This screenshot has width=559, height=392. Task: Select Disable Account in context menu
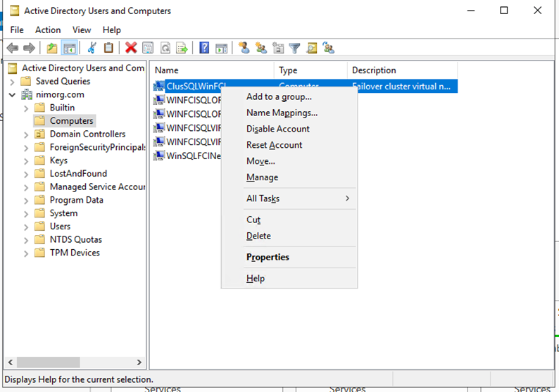pos(277,129)
